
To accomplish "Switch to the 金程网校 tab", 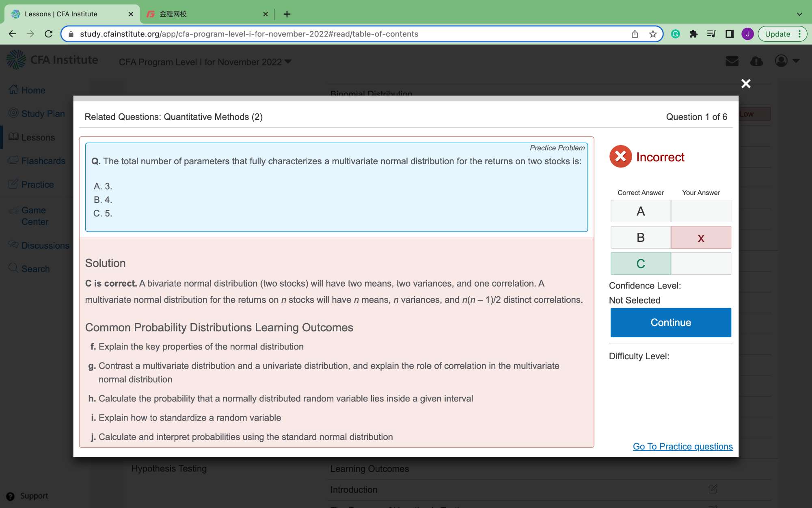I will point(203,14).
